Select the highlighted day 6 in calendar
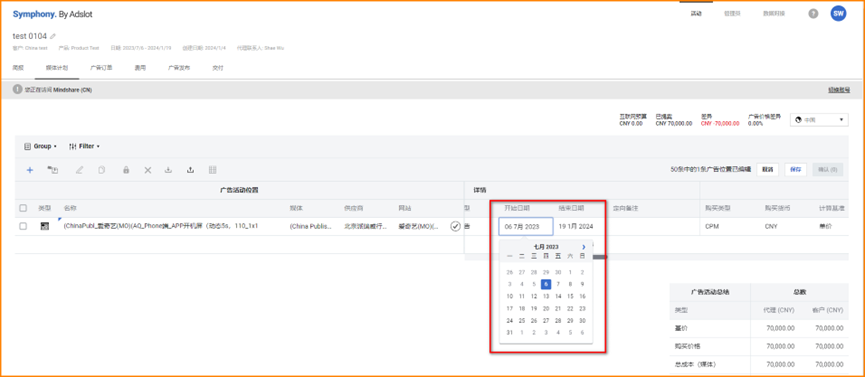The height and width of the screenshot is (377, 865). coord(546,284)
